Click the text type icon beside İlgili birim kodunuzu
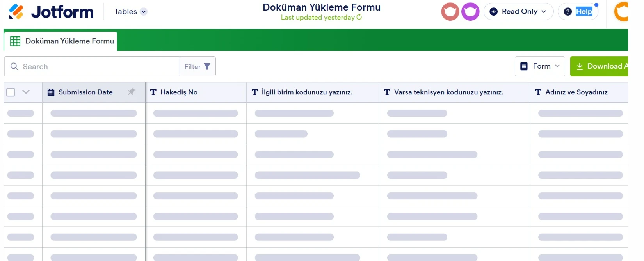 pos(255,92)
